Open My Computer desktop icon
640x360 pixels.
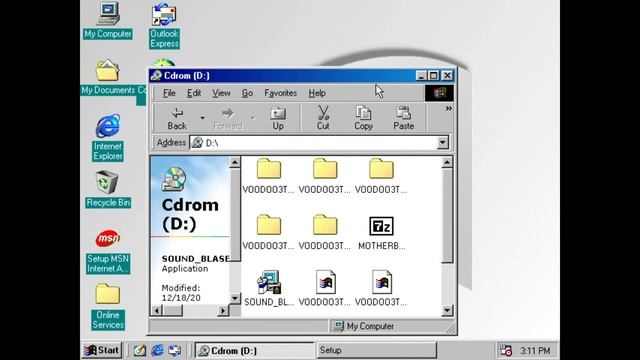click(x=108, y=20)
